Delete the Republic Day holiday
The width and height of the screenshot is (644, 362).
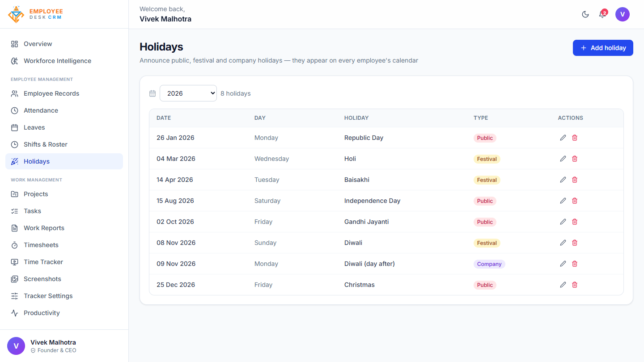(x=575, y=138)
